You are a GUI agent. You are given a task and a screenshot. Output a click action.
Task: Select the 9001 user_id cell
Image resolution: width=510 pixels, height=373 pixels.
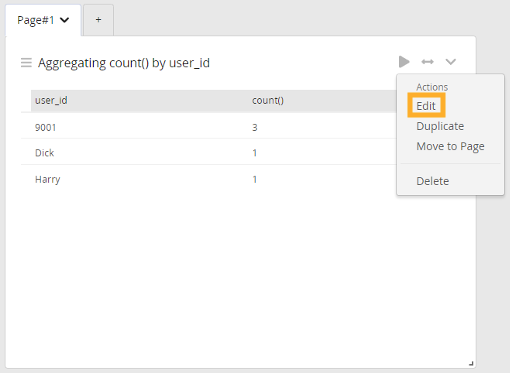[46, 127]
